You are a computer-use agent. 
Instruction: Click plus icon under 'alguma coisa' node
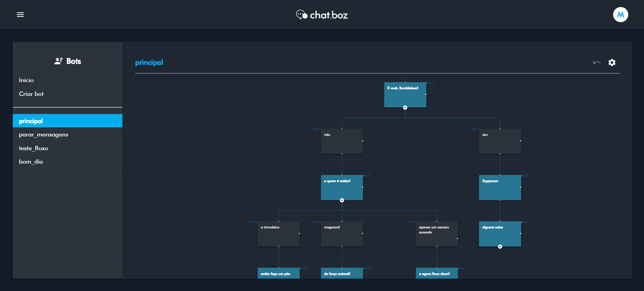500,247
